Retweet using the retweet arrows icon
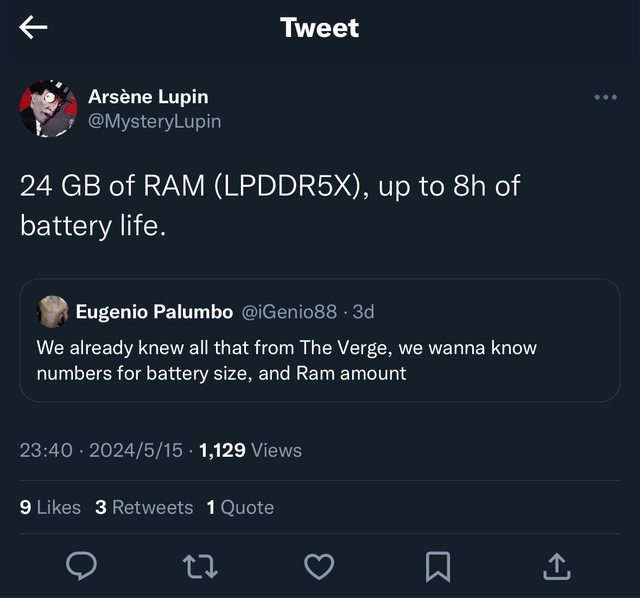The image size is (640, 598). click(199, 567)
